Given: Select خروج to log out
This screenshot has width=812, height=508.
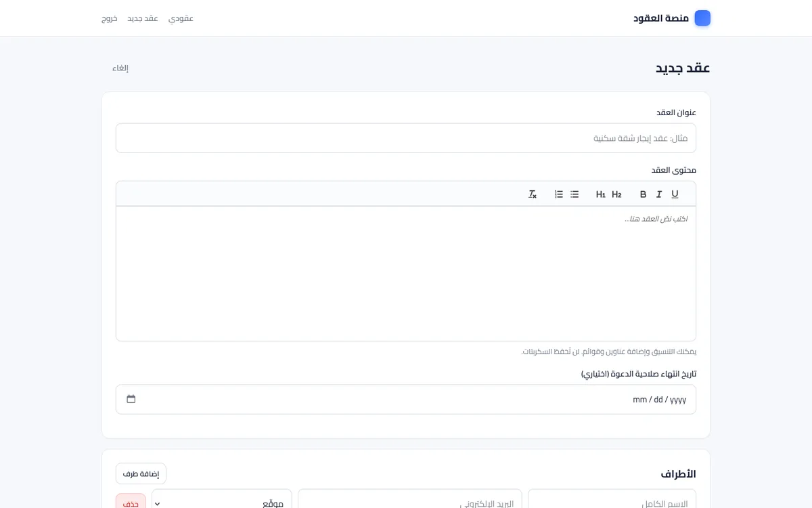Looking at the screenshot, I should pos(110,18).
